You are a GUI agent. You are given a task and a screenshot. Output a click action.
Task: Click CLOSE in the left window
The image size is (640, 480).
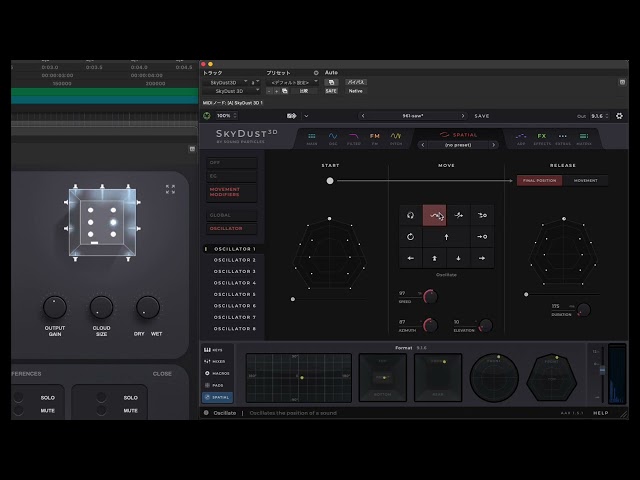(162, 373)
